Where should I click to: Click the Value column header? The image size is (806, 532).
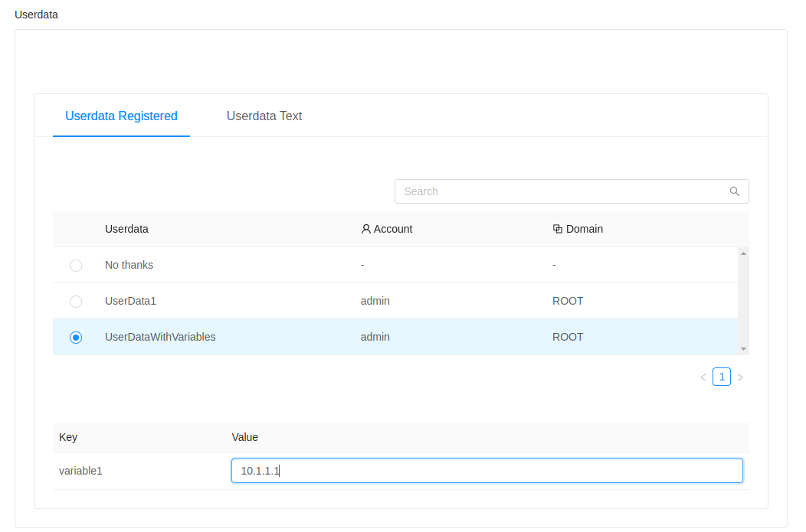(245, 437)
